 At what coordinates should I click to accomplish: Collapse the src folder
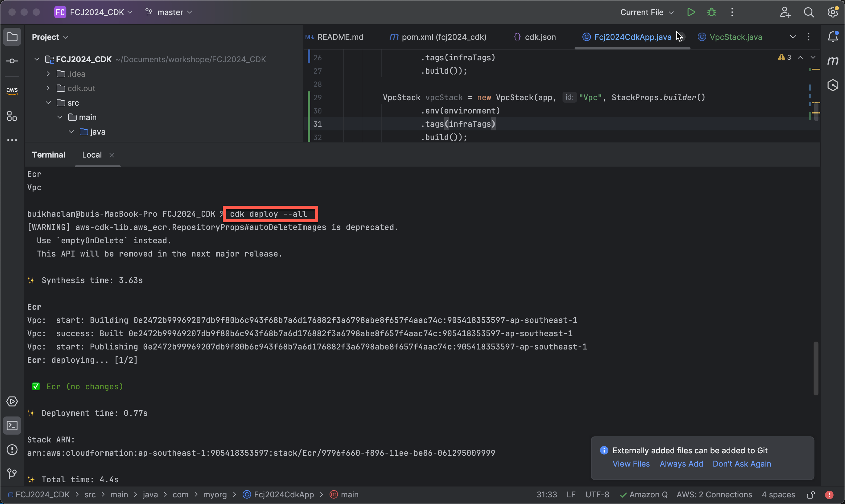coord(48,103)
